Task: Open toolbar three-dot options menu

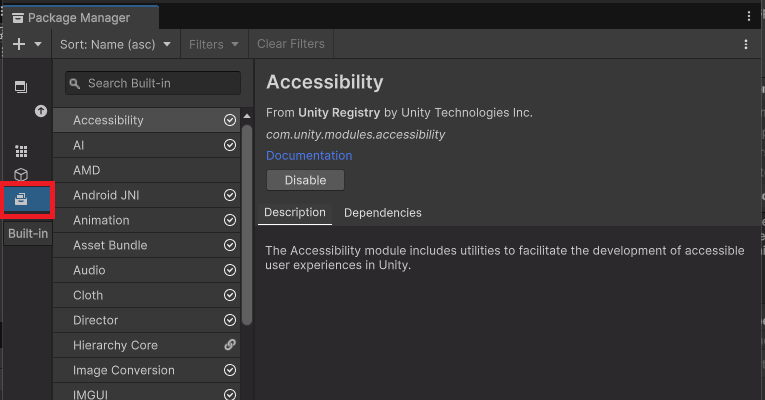Action: pyautogui.click(x=745, y=44)
